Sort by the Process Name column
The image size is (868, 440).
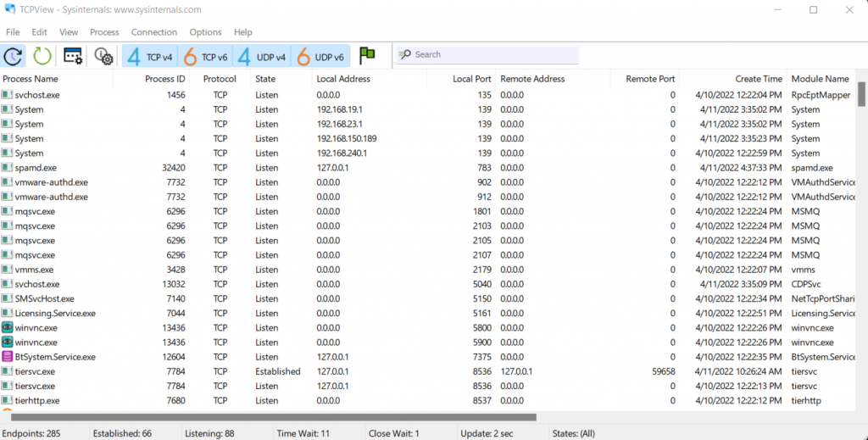pos(57,79)
